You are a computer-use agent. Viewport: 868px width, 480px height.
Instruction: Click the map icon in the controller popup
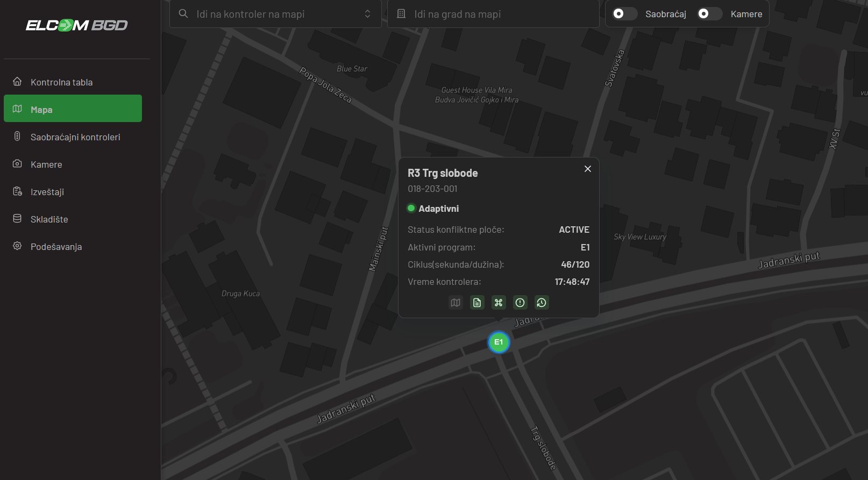(x=456, y=303)
